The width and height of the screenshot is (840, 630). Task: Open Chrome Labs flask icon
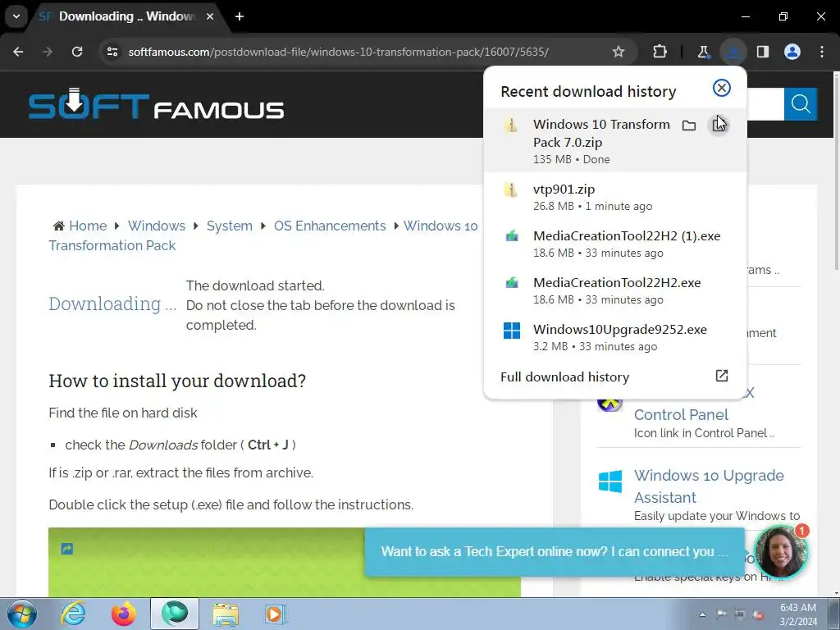click(x=703, y=52)
